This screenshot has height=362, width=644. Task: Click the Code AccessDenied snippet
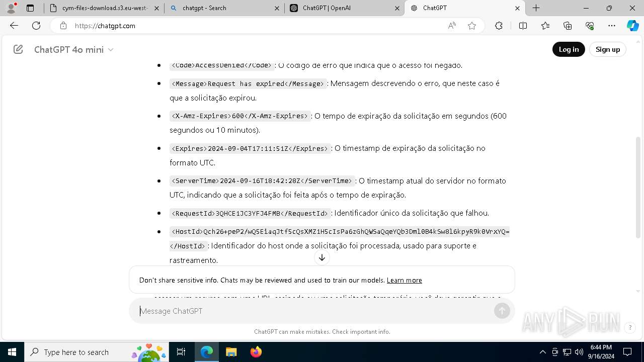(222, 65)
